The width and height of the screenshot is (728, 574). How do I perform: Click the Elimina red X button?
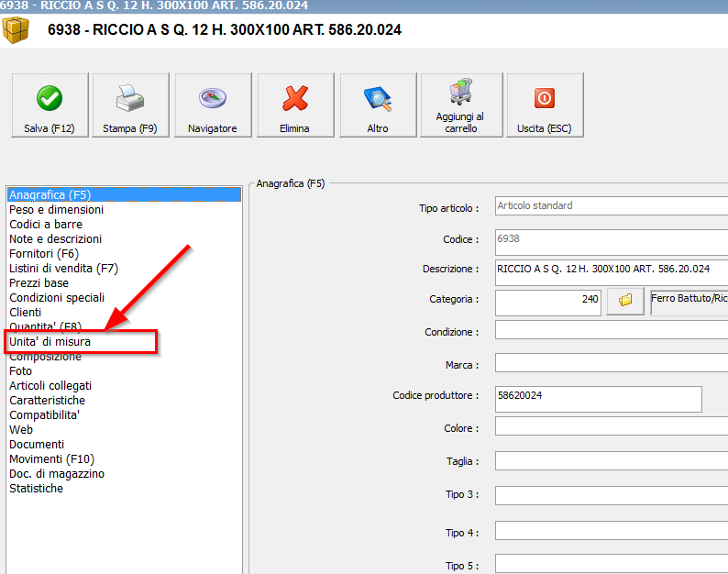point(295,105)
